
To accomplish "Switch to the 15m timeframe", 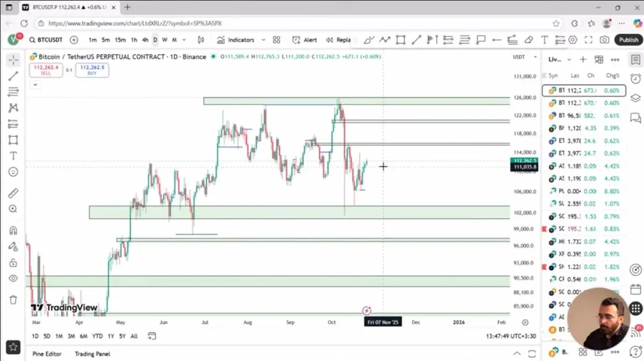I will pos(120,40).
